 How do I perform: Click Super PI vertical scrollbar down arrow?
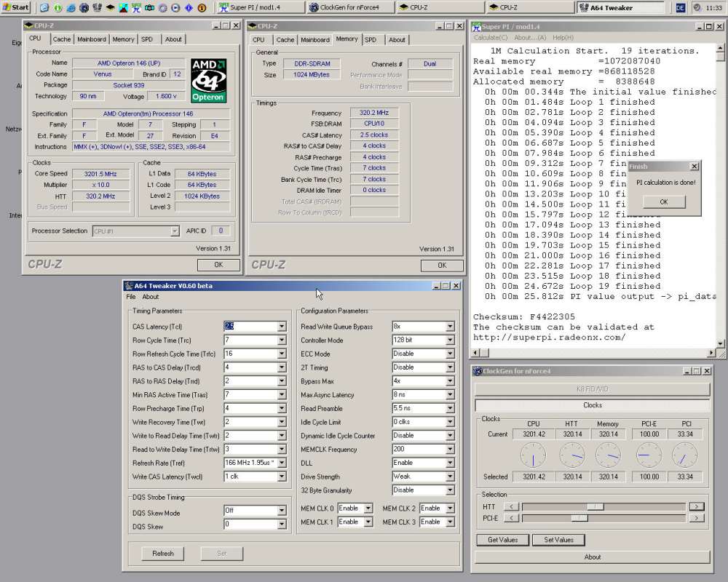click(720, 343)
